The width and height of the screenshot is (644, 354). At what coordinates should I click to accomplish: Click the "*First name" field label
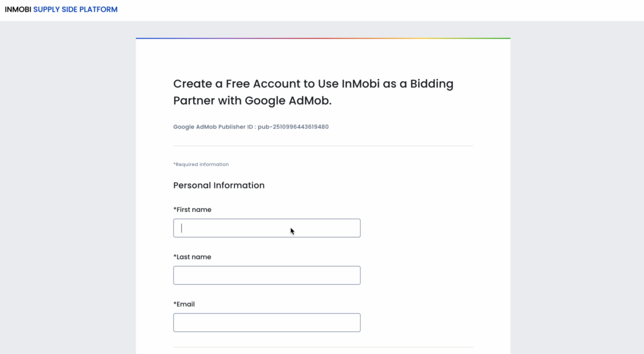(192, 210)
